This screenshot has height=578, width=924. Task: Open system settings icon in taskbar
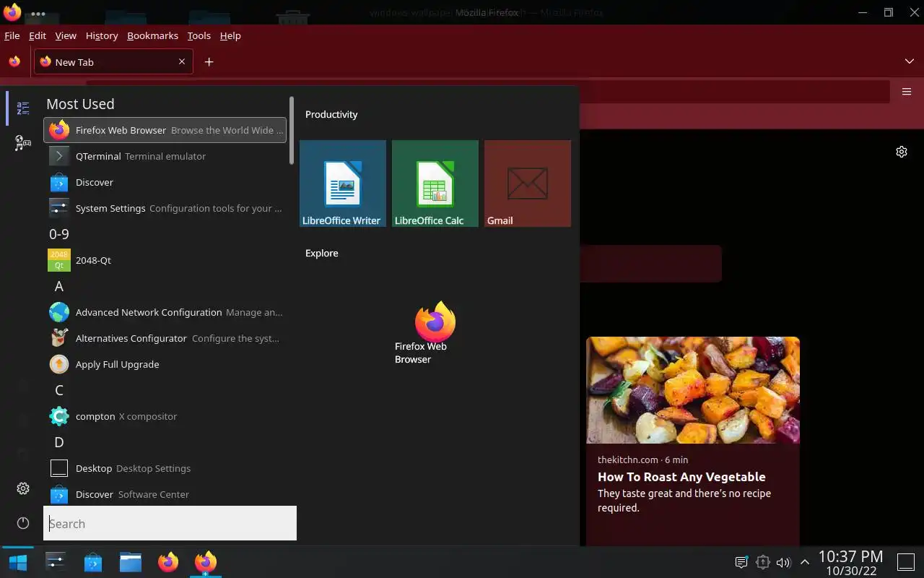click(x=56, y=562)
